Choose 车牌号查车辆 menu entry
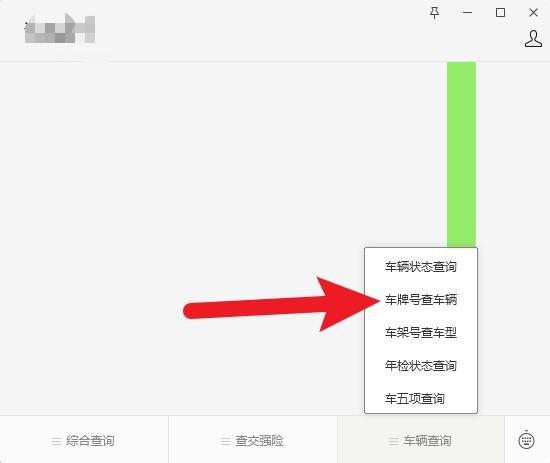The width and height of the screenshot is (550, 463). (x=421, y=300)
